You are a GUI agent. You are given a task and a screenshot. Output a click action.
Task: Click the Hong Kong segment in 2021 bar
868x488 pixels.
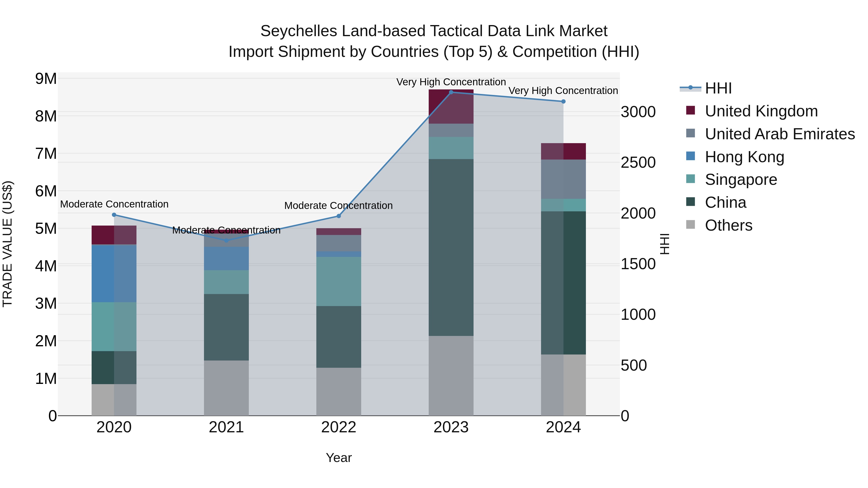pos(226,259)
